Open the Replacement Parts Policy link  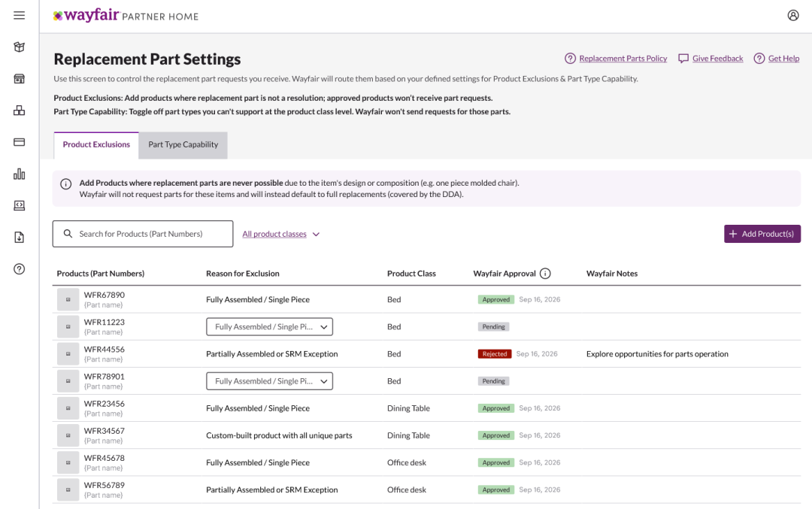623,59
